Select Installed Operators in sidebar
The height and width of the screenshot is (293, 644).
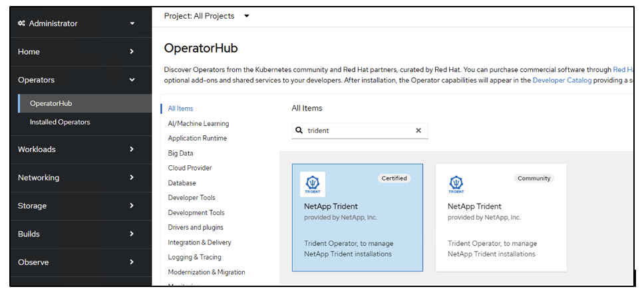pyautogui.click(x=60, y=122)
